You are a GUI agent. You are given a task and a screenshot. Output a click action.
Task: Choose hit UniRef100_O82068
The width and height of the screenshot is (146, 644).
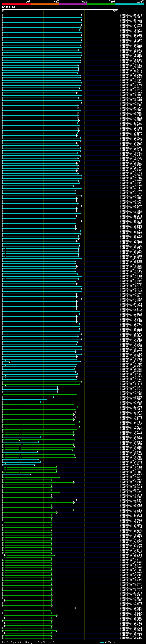131,50
